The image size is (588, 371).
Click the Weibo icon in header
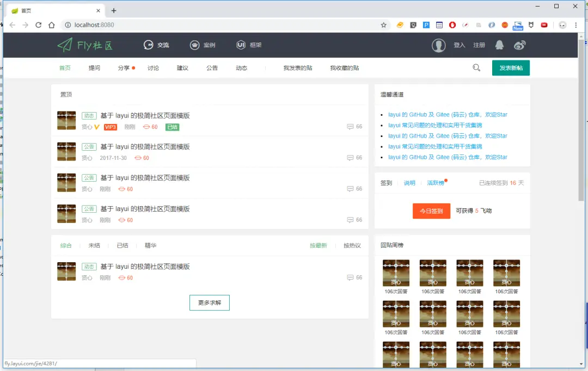pos(520,45)
